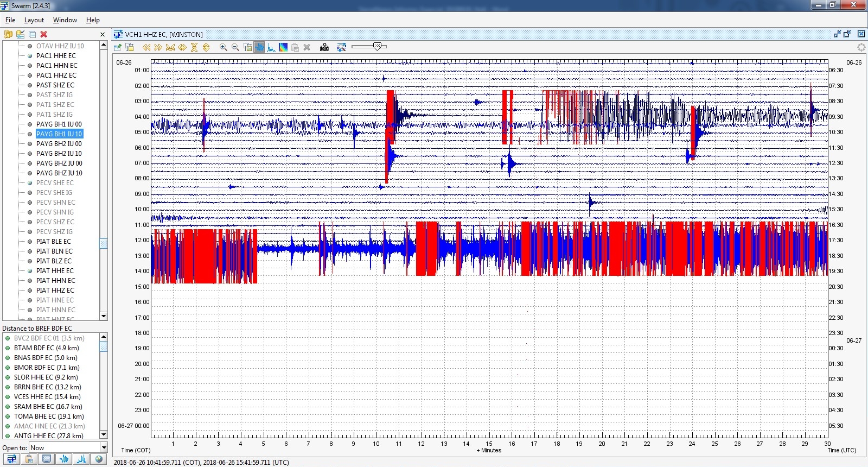Select OTAV HHZ IU 10 channel
Viewport: 868px width, 467px height.
tap(60, 46)
